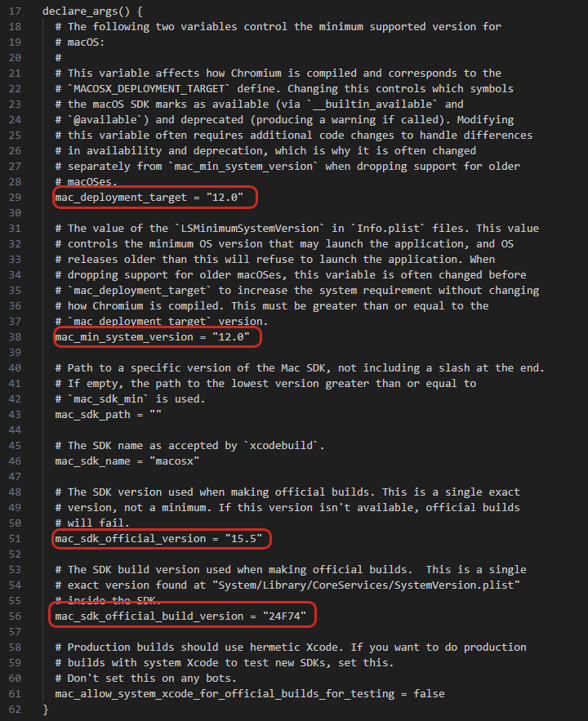588x721 pixels.
Task: Click line number 56 in the gutter
Action: tap(15, 616)
